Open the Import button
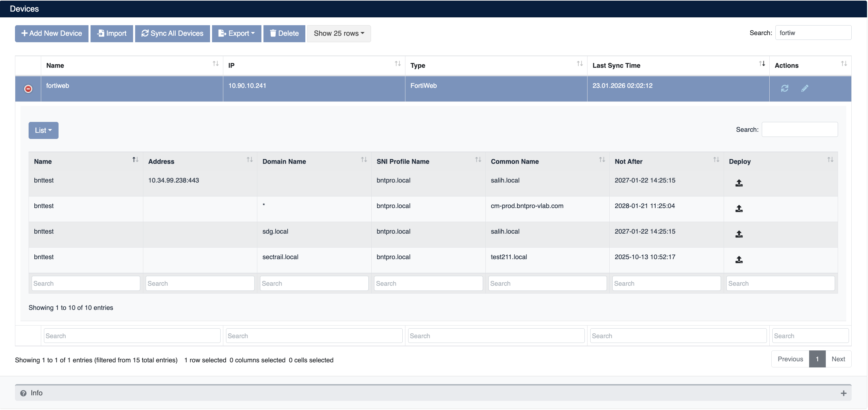868x410 pixels. click(112, 34)
